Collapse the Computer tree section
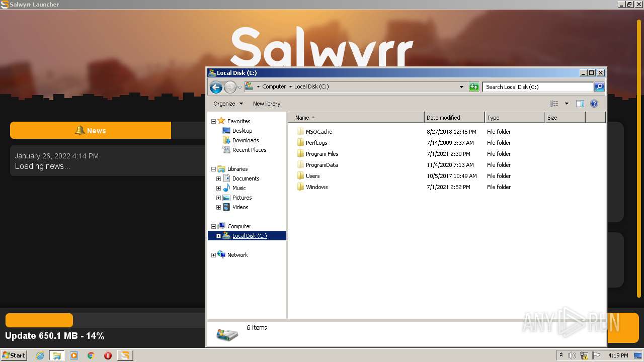 (213, 226)
